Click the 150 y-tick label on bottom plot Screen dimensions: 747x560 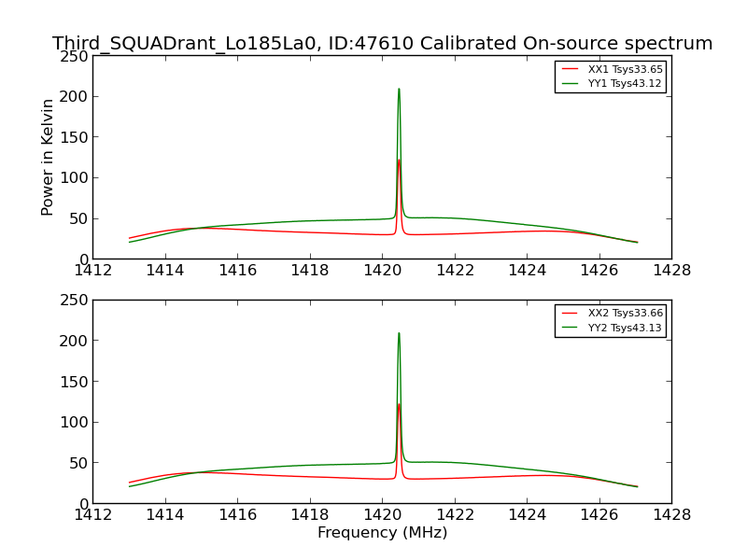click(74, 382)
